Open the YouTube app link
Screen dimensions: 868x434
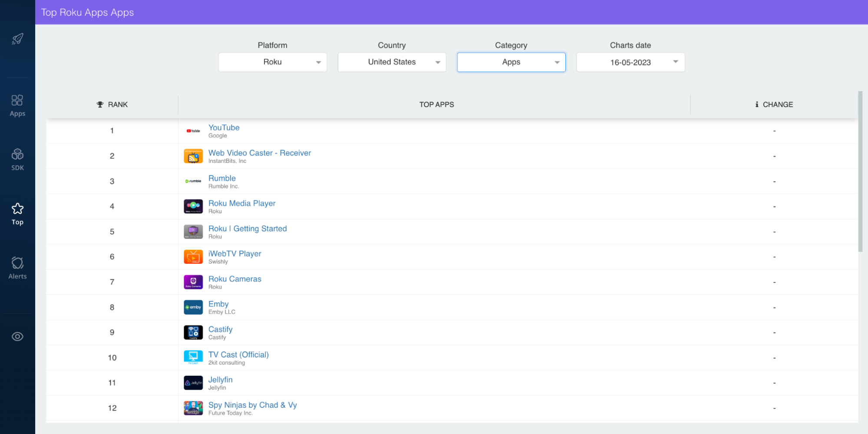(x=224, y=128)
